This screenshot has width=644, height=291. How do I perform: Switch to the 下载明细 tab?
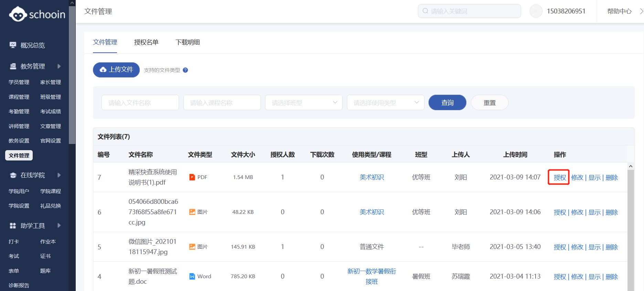click(188, 42)
